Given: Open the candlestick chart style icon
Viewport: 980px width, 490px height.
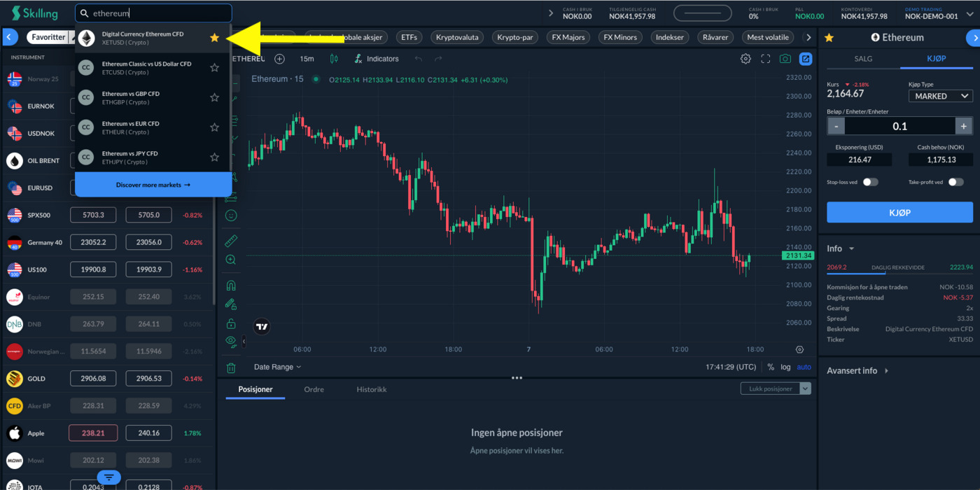Looking at the screenshot, I should (333, 59).
